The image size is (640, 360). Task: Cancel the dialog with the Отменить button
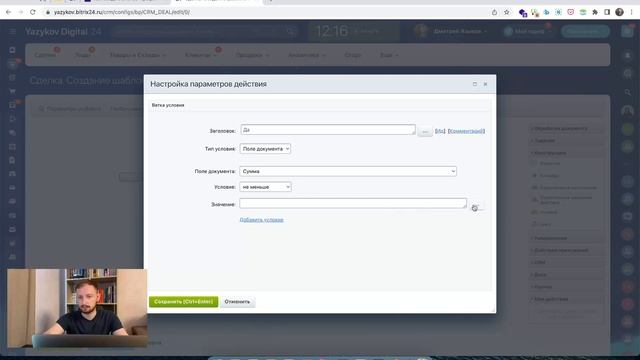[x=237, y=302]
